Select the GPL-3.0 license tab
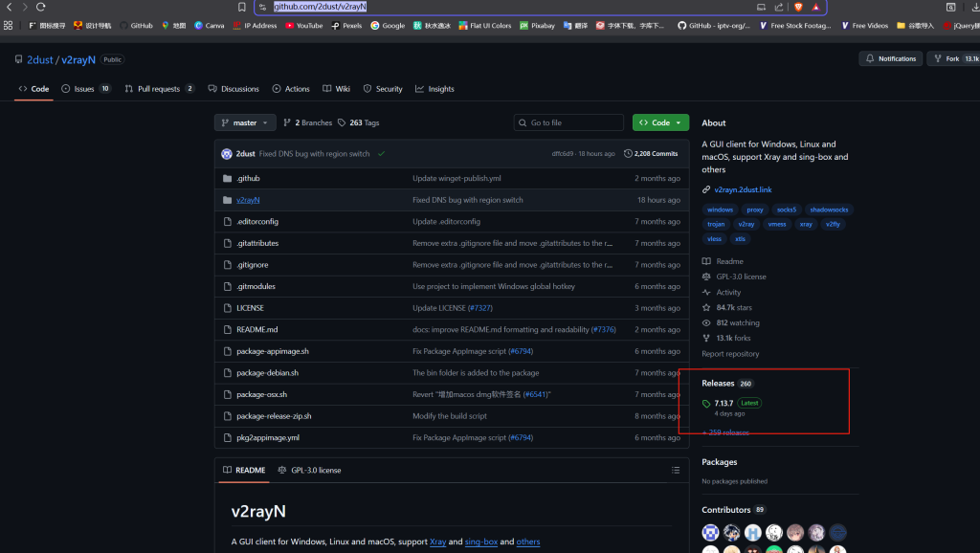980x553 pixels. [x=309, y=470]
